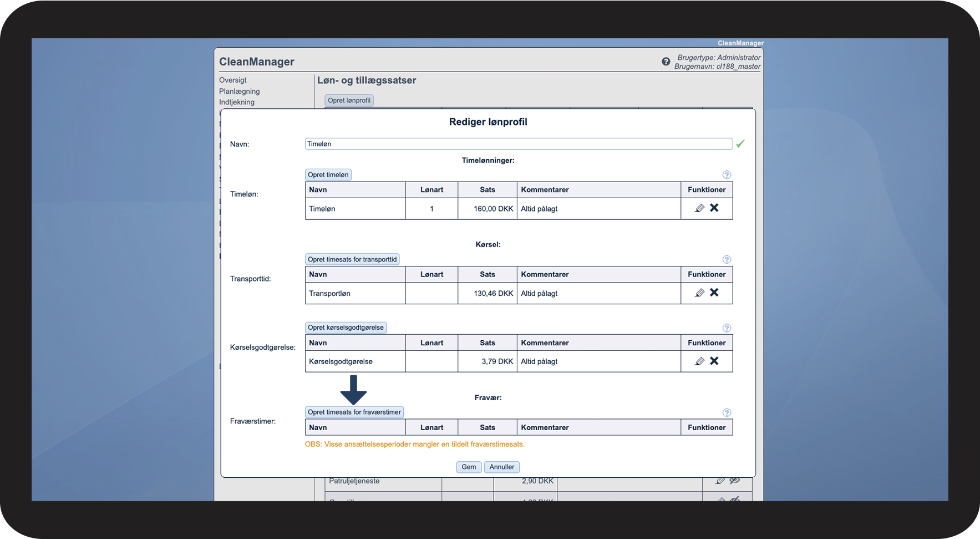Click Opret kørselsgodtgørelse button
Screen dimensions: 980x539
pos(346,328)
